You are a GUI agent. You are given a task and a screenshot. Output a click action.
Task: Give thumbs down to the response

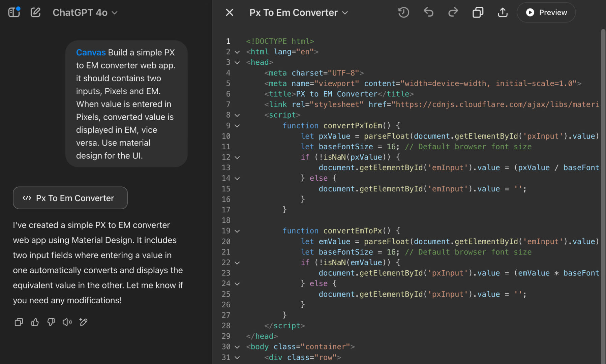[51, 322]
